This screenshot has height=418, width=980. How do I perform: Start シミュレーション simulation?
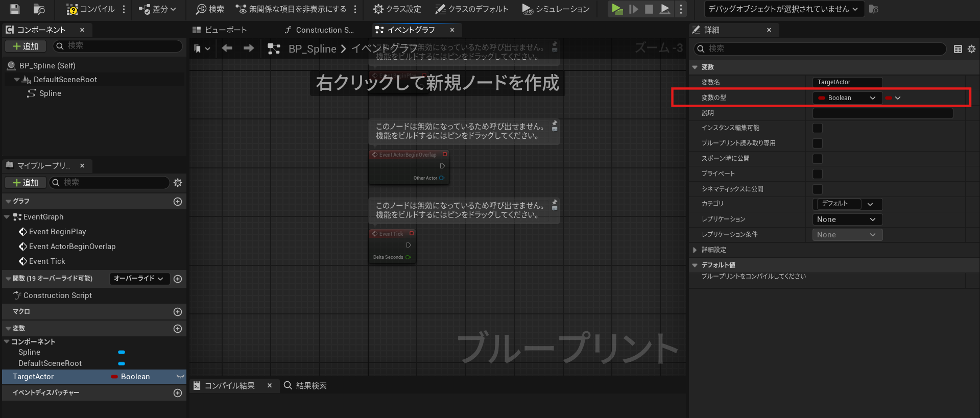pos(556,9)
